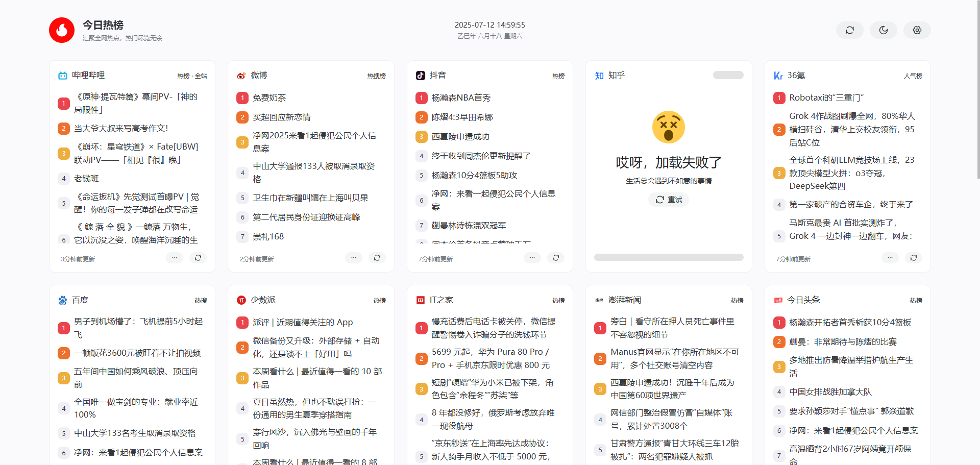Image resolution: width=980 pixels, height=465 pixels.
Task: Open 抖音 item 杨瀚森NBA首秀
Action: pos(461,97)
